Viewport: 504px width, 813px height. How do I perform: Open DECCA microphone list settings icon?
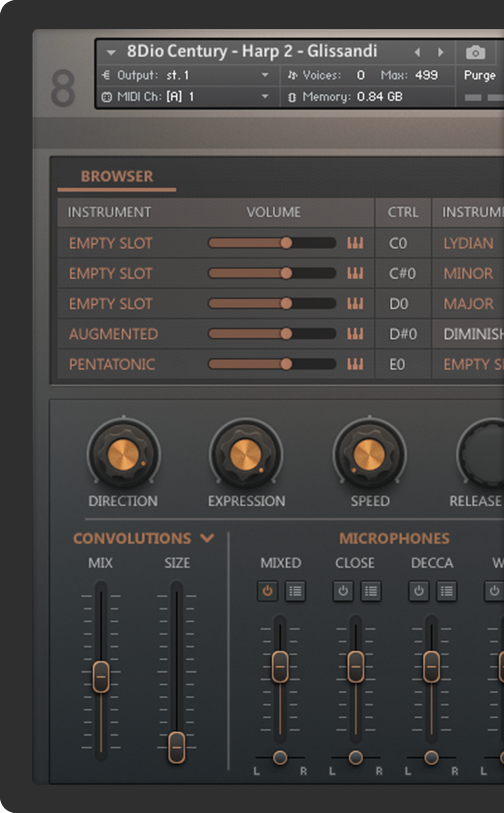(446, 591)
